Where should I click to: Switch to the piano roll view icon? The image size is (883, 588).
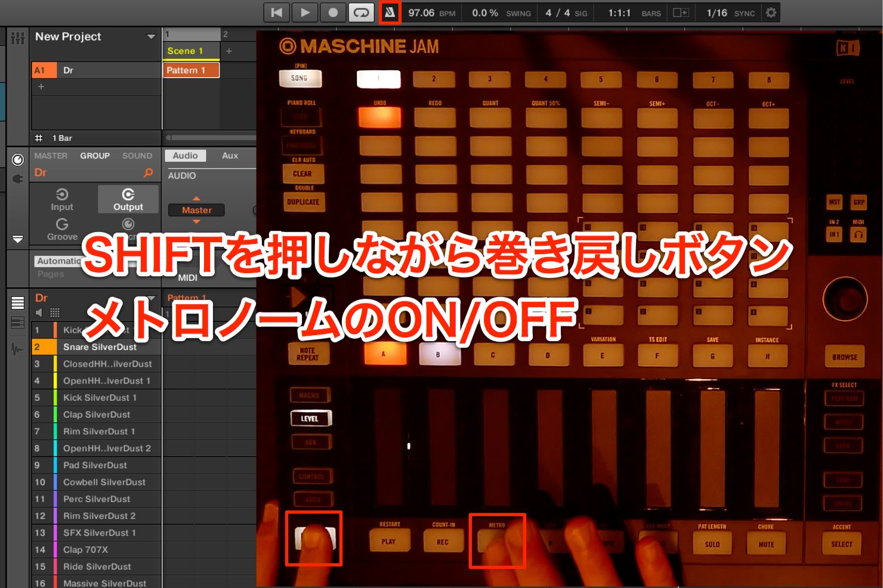click(x=18, y=323)
